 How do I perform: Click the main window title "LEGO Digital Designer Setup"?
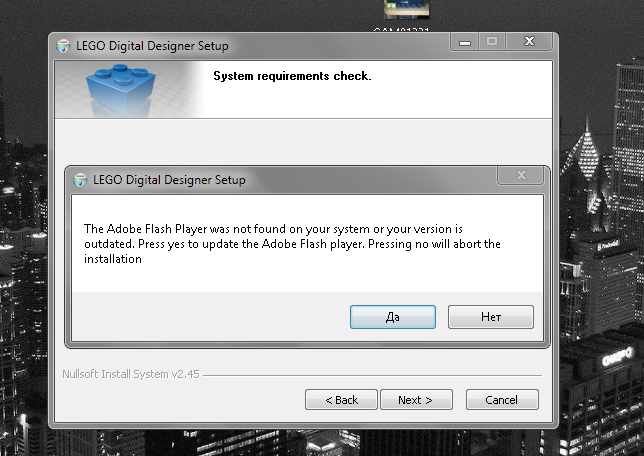(x=152, y=46)
